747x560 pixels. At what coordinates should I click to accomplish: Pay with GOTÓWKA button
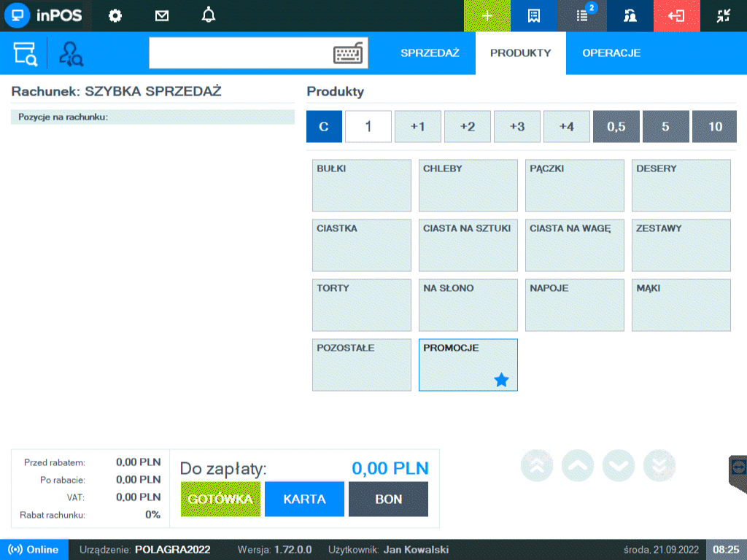(x=220, y=499)
